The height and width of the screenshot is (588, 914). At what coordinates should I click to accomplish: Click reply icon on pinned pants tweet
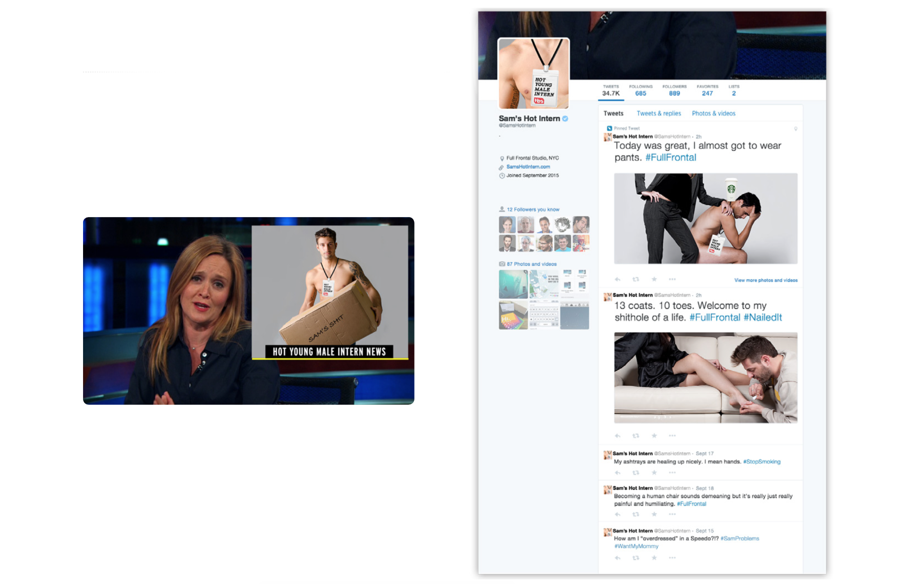tap(618, 279)
